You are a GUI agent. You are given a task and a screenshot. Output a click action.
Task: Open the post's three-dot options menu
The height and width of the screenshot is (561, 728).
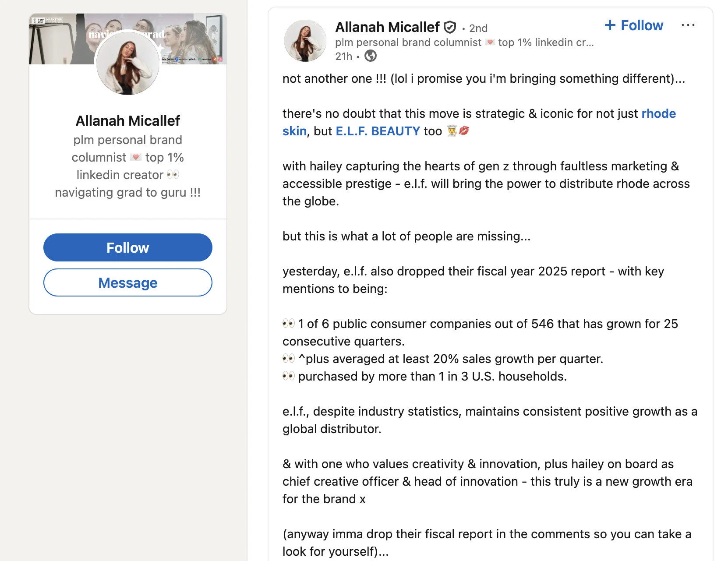[688, 25]
